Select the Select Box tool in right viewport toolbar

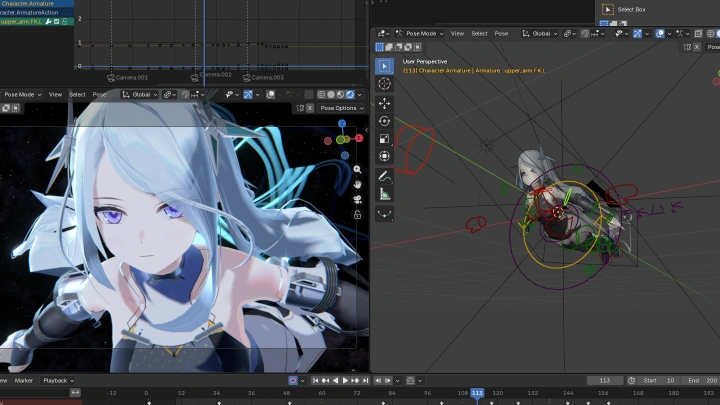point(384,66)
